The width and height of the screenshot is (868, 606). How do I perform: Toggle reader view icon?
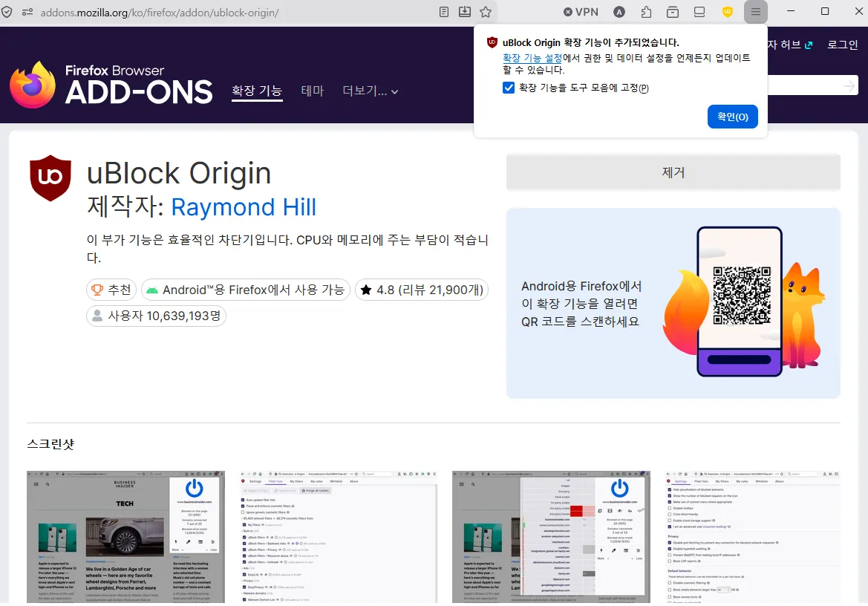[x=444, y=12]
